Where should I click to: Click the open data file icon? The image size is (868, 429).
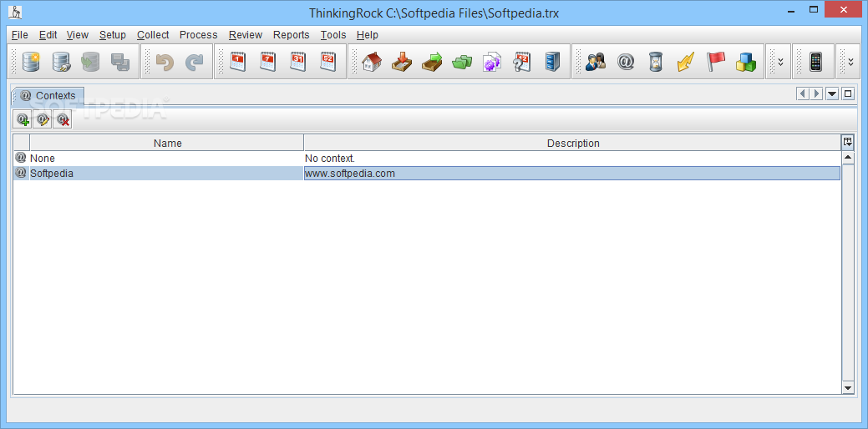pyautogui.click(x=61, y=62)
